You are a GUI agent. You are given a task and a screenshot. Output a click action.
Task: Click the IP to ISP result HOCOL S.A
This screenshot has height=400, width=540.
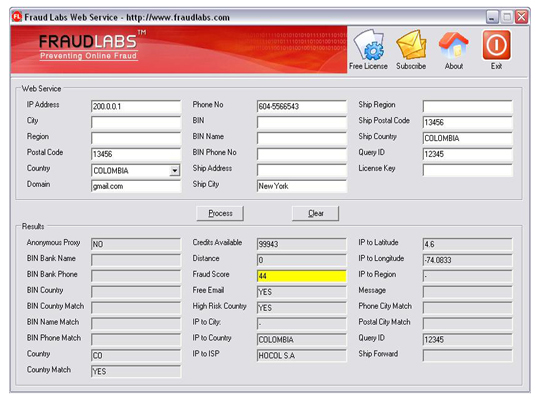click(x=302, y=356)
